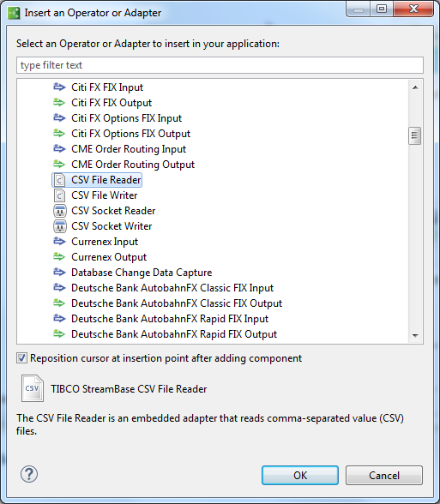Select Deutsche Bank AutobahnFX Rapid FIX Output
The image size is (440, 504).
pyautogui.click(x=174, y=334)
